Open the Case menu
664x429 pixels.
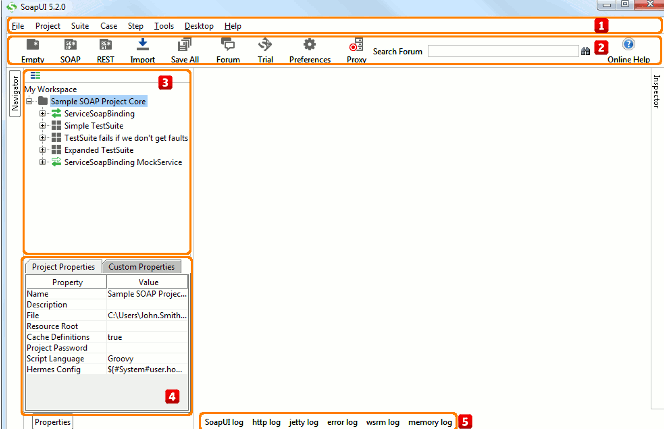coord(109,26)
